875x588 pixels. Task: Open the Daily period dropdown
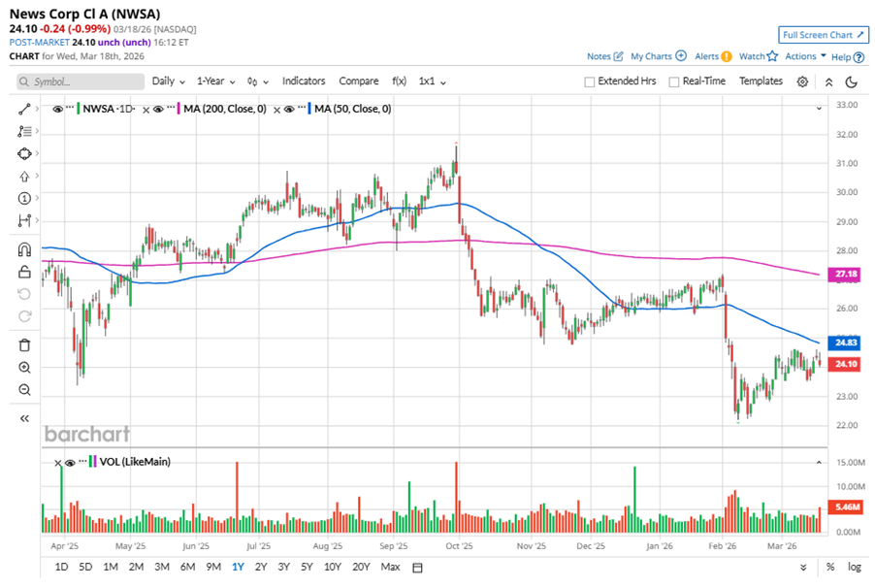pyautogui.click(x=169, y=82)
